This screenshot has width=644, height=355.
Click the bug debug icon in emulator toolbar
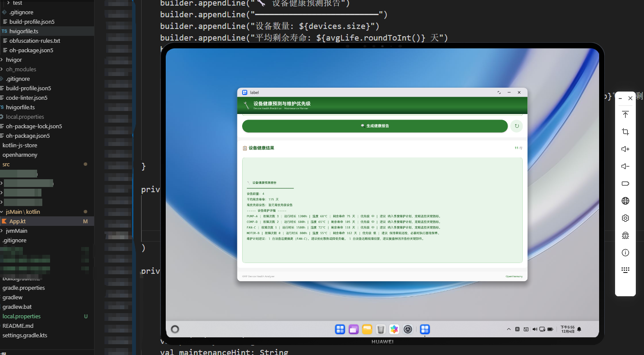point(625,235)
